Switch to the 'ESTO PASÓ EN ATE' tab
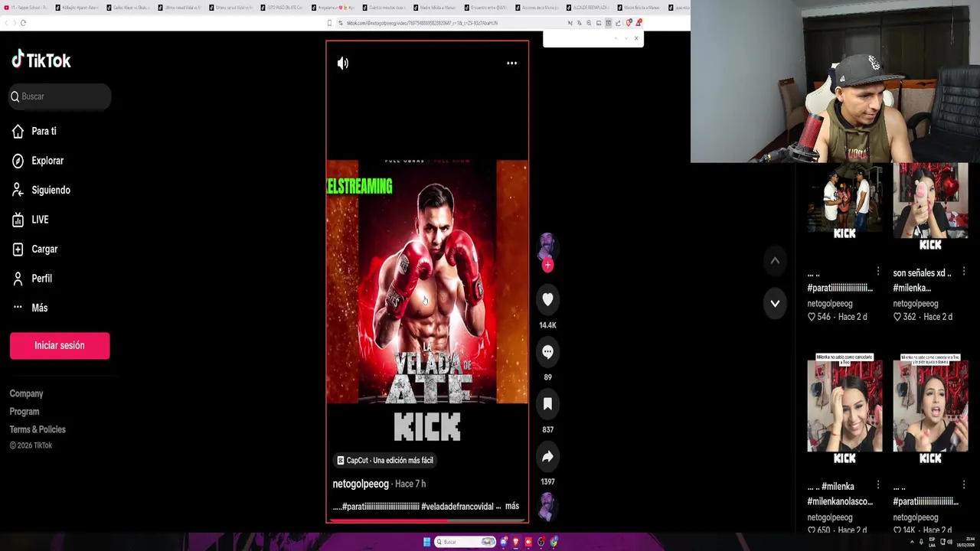980x551 pixels. [283, 8]
